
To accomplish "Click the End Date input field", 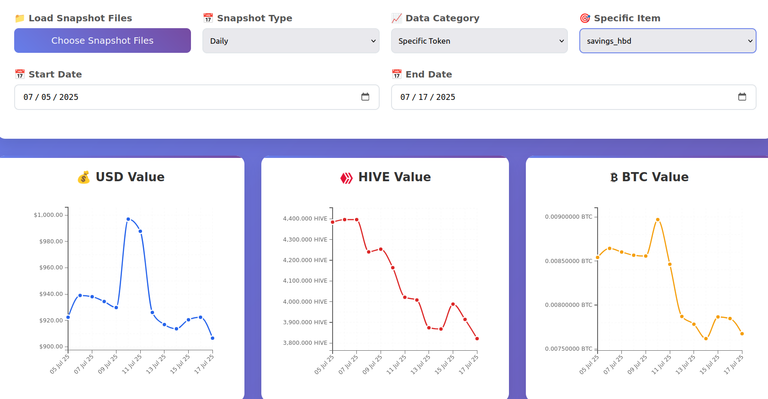I will [x=574, y=97].
